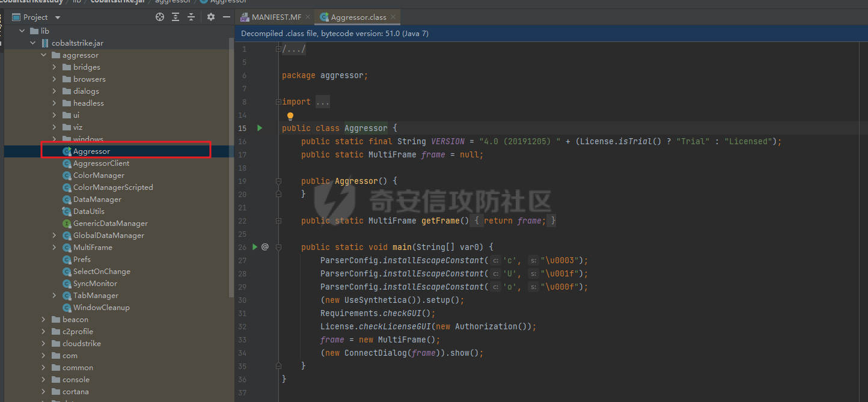868x402 pixels.
Task: Click isTrial in the License call
Action: pos(635,141)
